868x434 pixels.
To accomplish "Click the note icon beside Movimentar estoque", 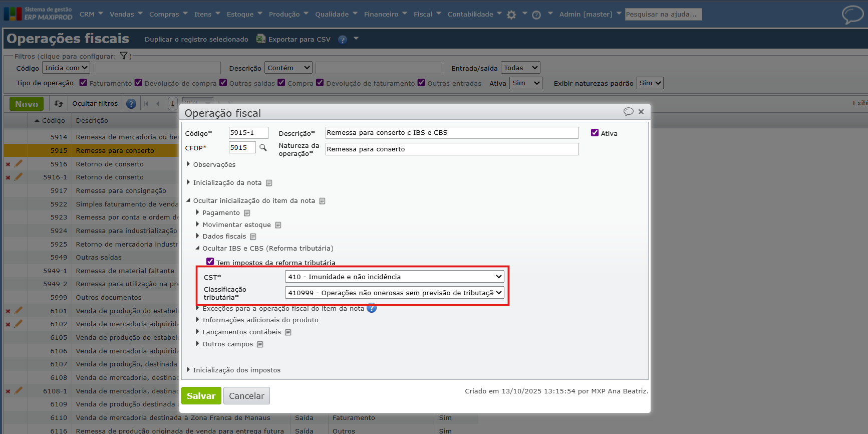I will click(278, 225).
